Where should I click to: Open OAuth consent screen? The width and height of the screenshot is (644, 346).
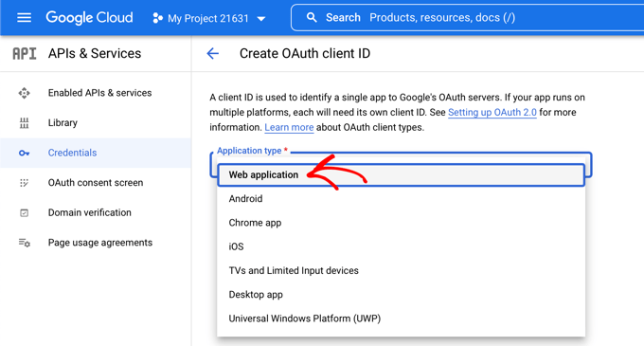coord(96,183)
